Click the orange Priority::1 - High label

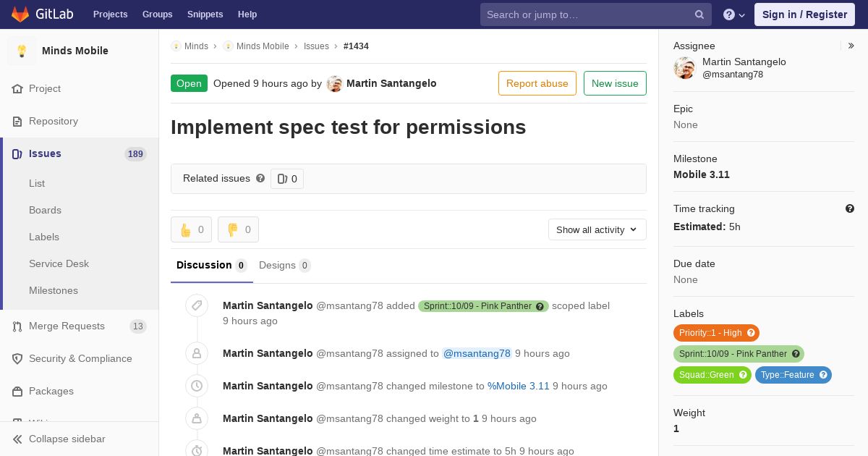[716, 333]
